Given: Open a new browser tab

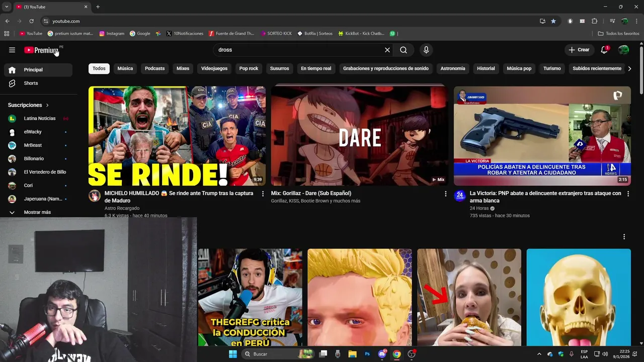Looking at the screenshot, I should 98,7.
